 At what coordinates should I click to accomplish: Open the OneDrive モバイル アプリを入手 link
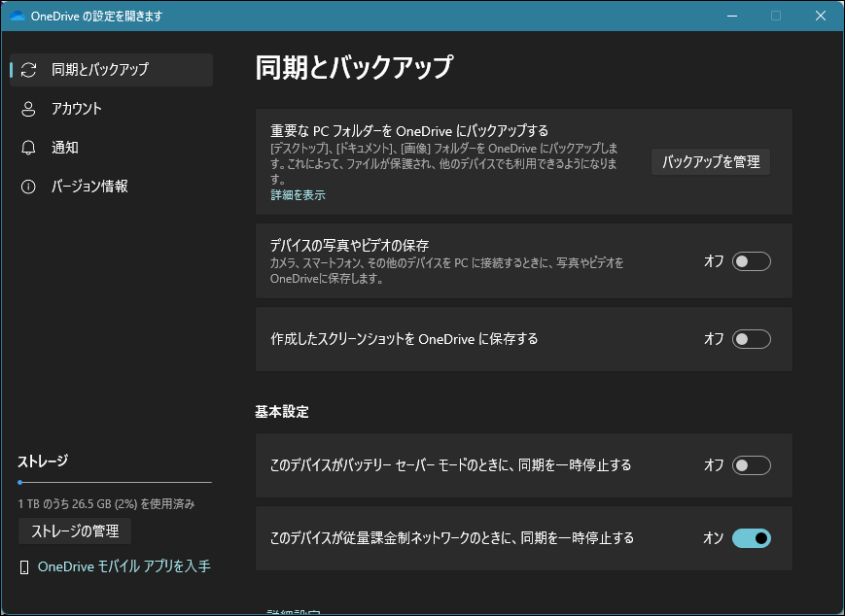point(123,567)
